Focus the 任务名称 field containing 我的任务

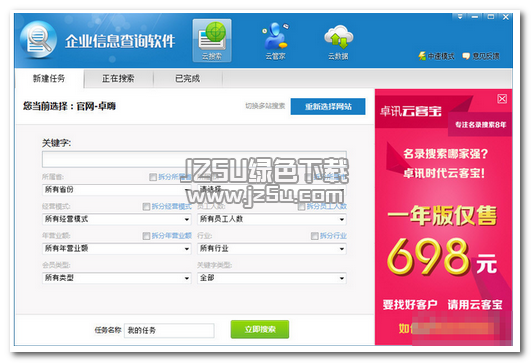(169, 330)
